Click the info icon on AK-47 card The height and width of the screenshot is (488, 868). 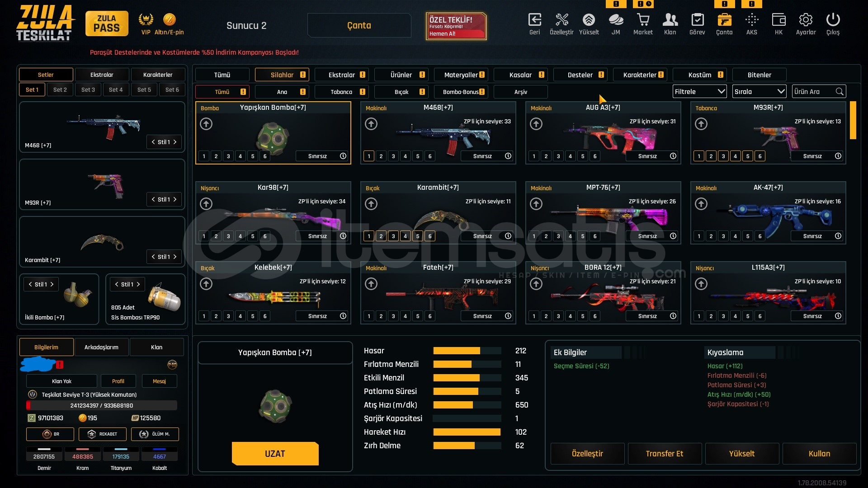(x=838, y=236)
